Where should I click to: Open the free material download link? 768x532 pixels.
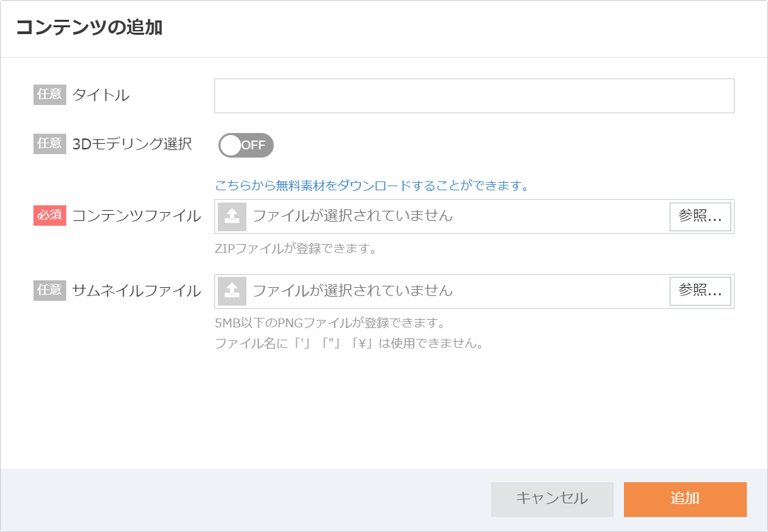point(372,186)
